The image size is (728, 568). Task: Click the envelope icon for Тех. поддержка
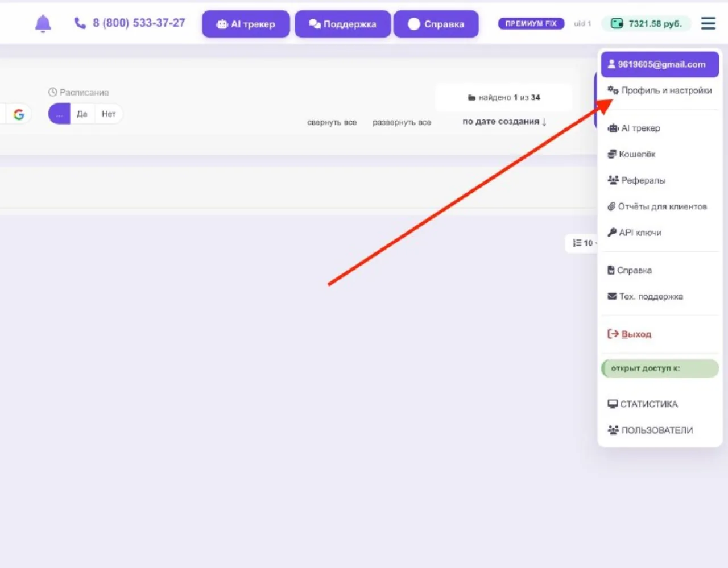pos(612,296)
